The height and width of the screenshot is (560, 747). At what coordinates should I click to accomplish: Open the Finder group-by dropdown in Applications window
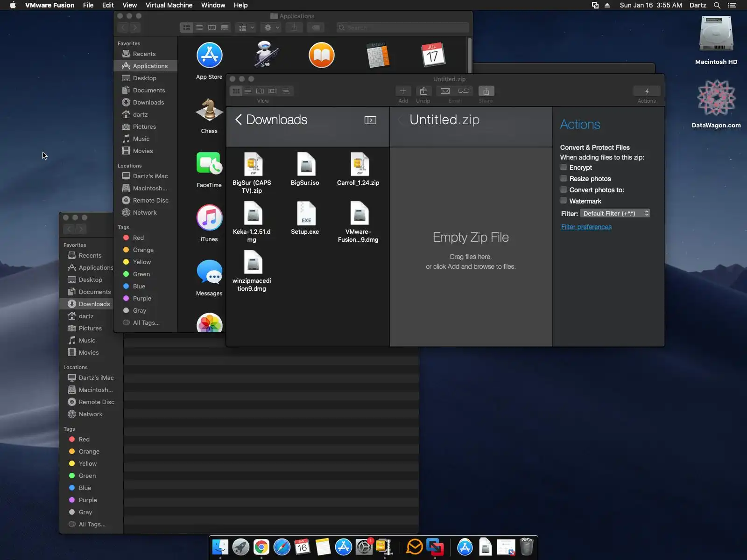pyautogui.click(x=246, y=28)
